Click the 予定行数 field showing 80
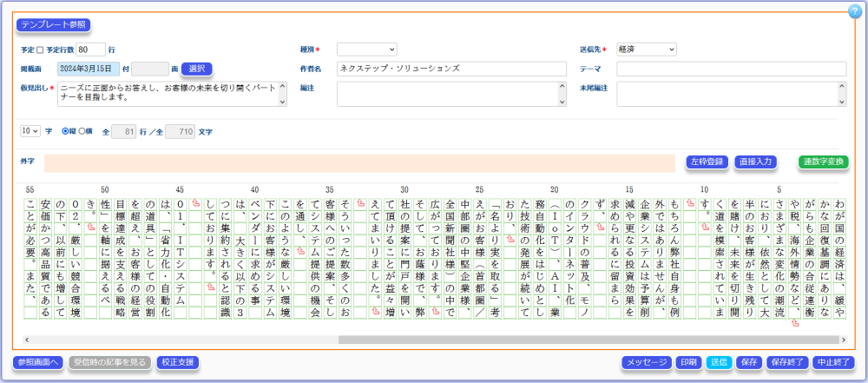868x383 pixels. [91, 50]
